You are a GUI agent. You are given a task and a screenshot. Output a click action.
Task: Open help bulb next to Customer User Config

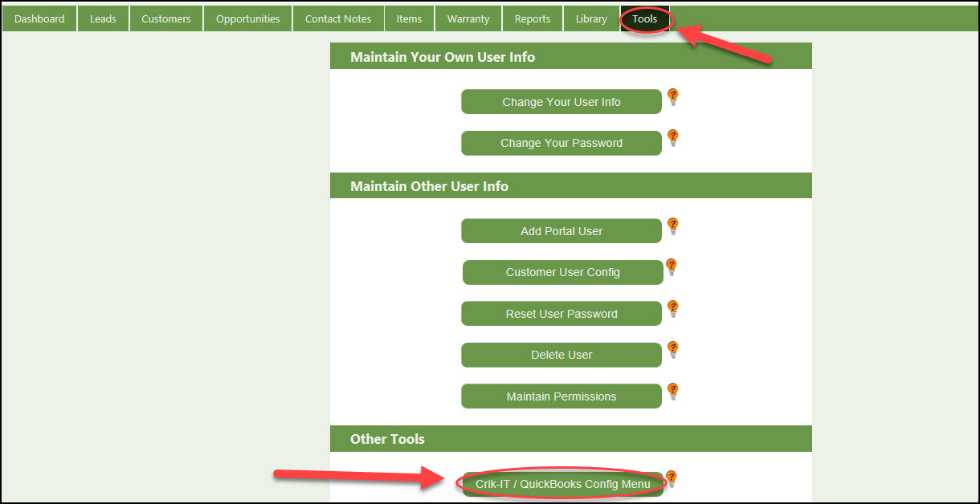(672, 267)
